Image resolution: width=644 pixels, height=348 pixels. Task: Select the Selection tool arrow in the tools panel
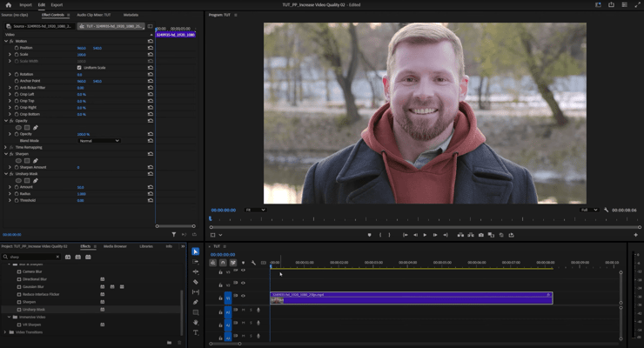[196, 251]
